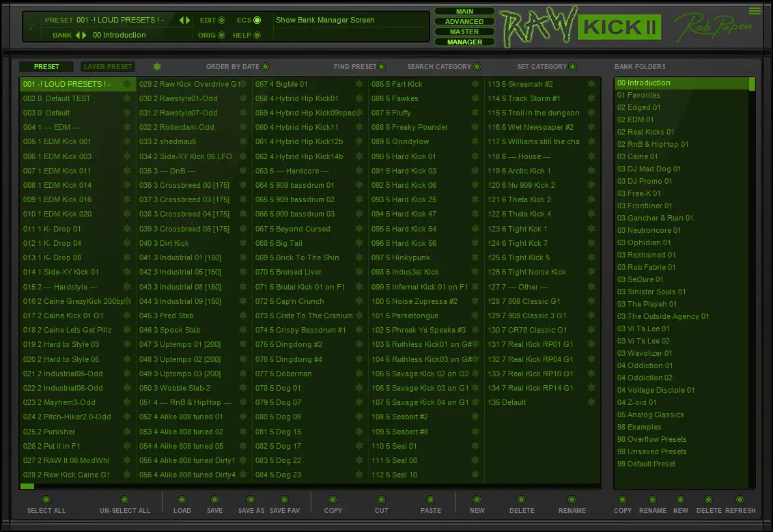Toggle the SET CATEGORY LED
773x532 pixels.
point(572,66)
